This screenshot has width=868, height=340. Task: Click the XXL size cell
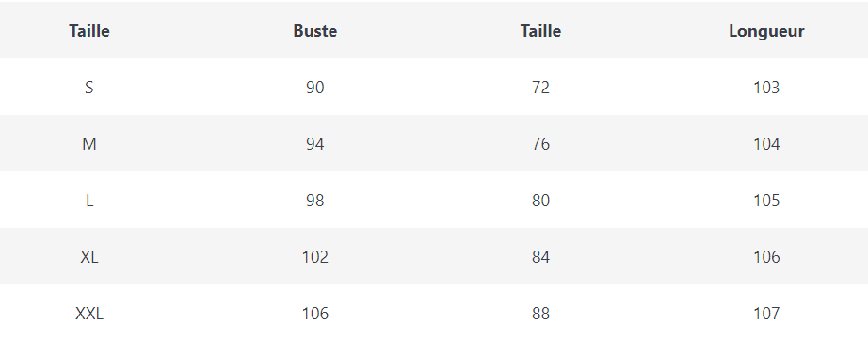89,314
